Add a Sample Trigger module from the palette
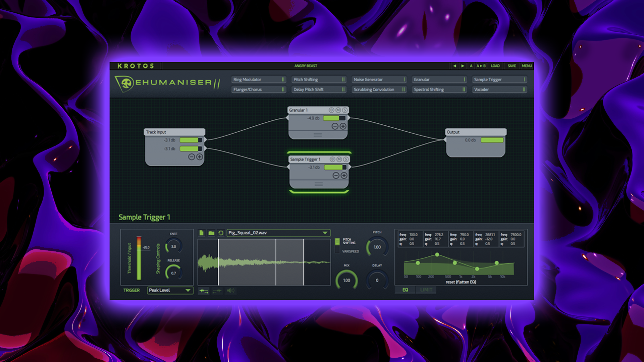644x362 pixels. tap(500, 79)
